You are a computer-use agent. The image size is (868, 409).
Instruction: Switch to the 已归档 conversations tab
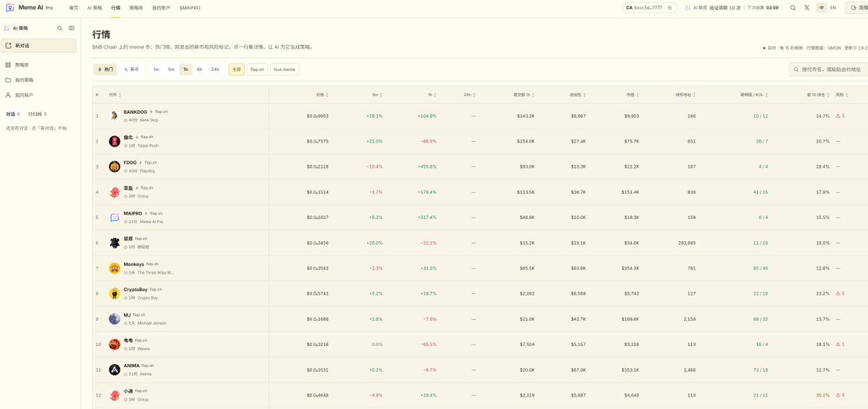point(37,114)
